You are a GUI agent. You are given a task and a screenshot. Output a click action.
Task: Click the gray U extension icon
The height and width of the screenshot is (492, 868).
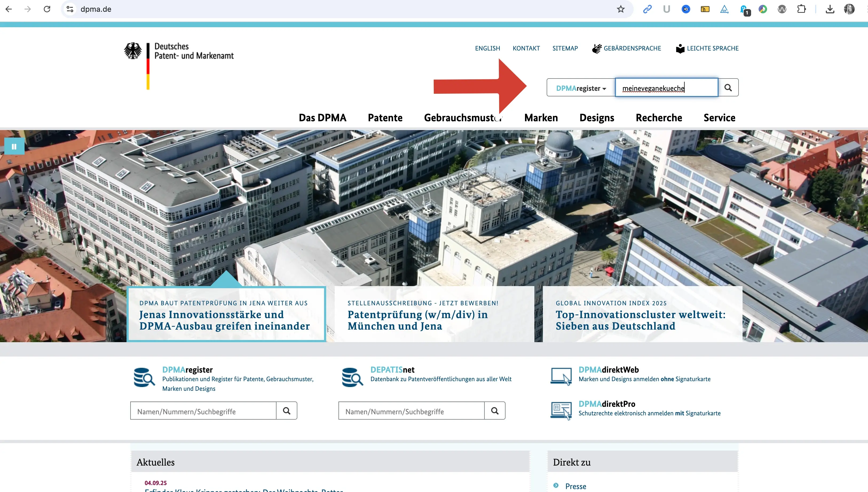[x=666, y=9]
